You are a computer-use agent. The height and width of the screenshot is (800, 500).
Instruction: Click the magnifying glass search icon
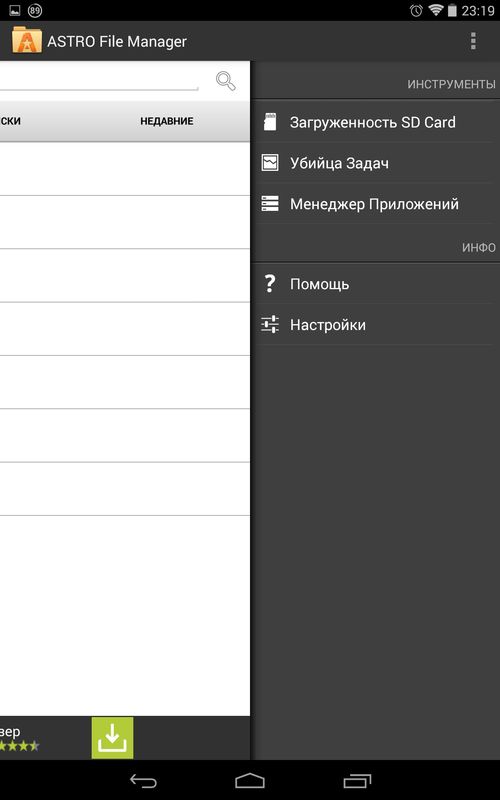tap(226, 81)
